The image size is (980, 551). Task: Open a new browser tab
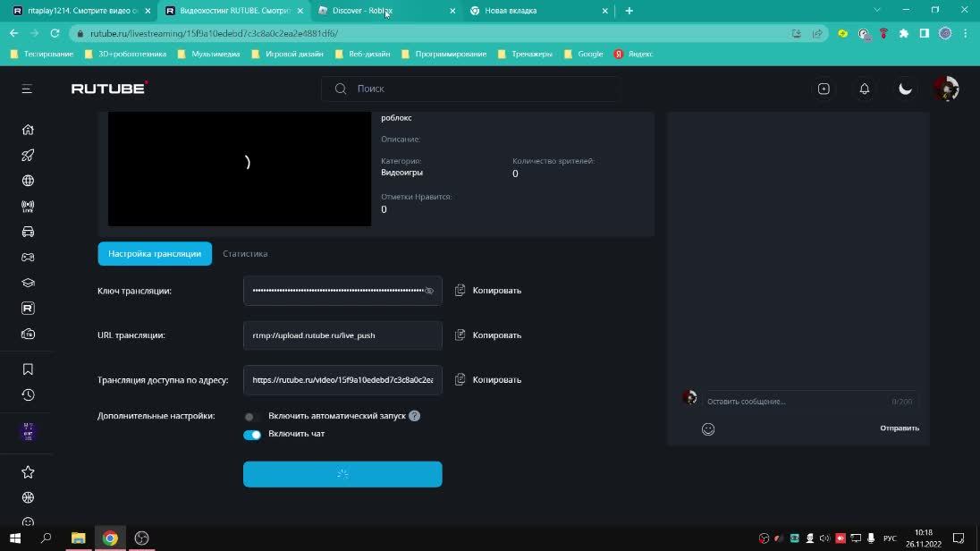pos(629,11)
